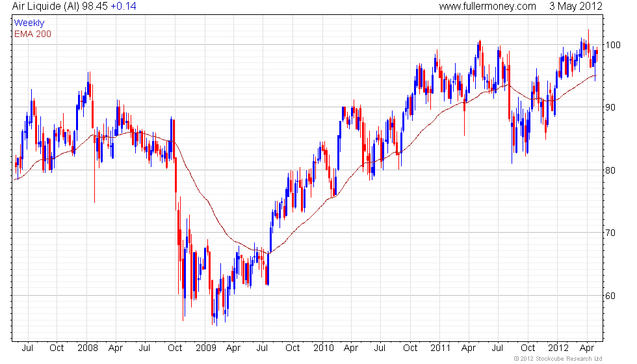
Task: Click the 70 price axis label
Action: pyautogui.click(x=610, y=233)
